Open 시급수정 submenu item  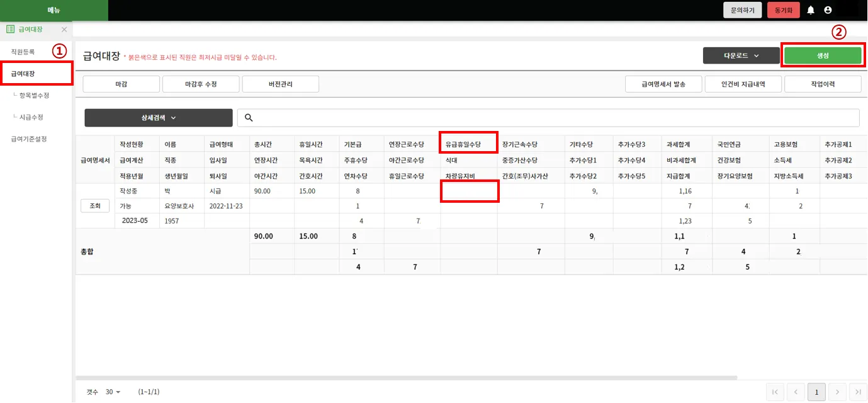(31, 117)
